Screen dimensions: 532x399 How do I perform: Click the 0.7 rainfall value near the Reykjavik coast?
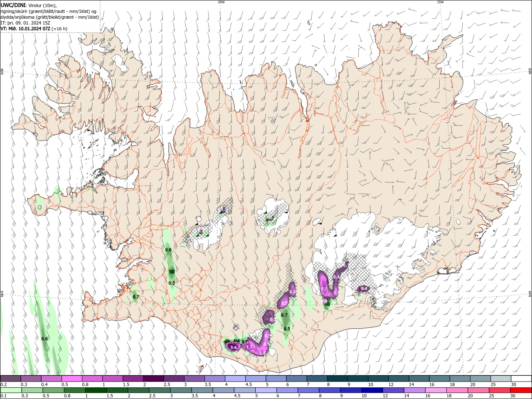tap(136, 297)
